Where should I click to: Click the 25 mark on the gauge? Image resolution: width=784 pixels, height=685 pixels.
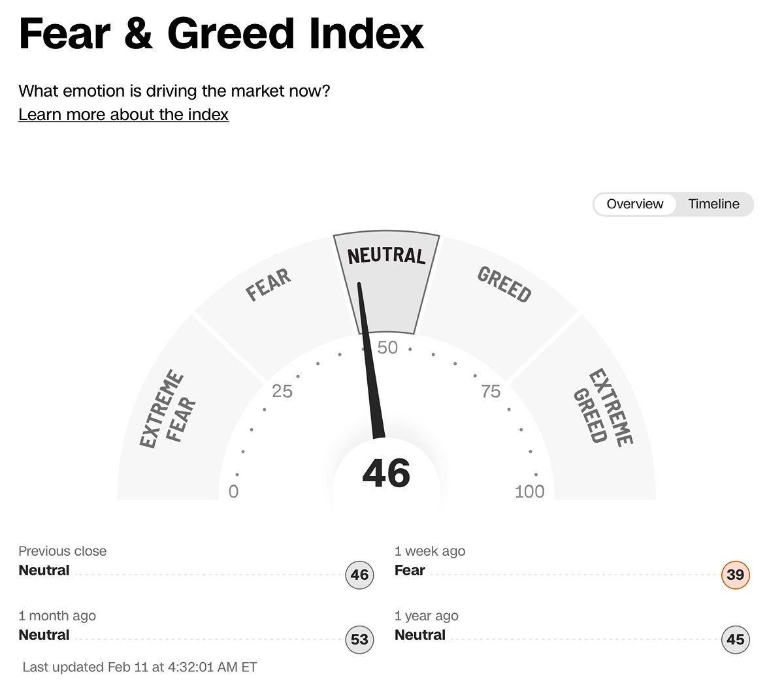click(282, 391)
